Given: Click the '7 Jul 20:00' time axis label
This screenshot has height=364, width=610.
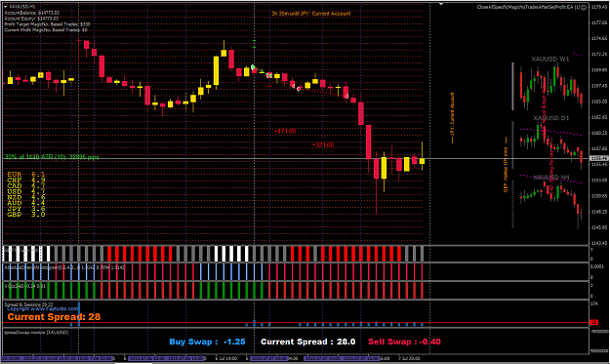Looking at the screenshot, I should [409, 358].
